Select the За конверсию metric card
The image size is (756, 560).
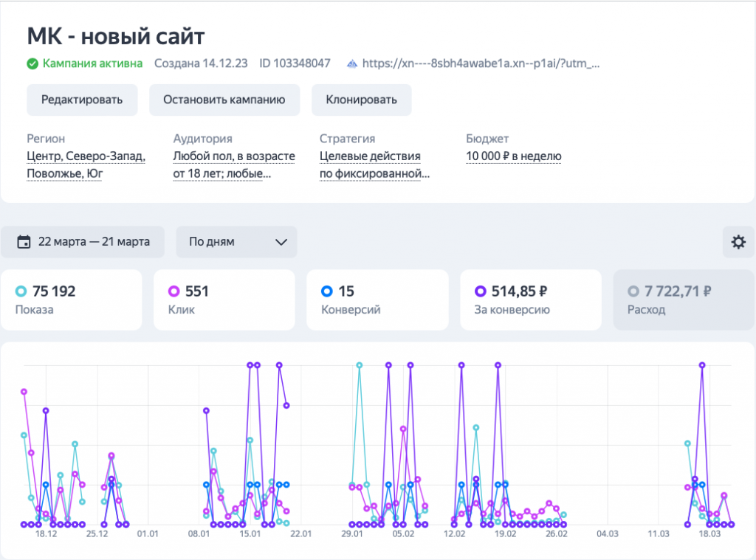click(x=530, y=300)
